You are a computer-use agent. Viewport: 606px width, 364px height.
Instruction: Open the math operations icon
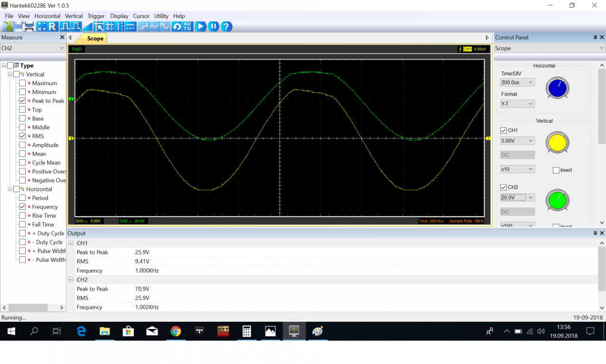pos(41,27)
